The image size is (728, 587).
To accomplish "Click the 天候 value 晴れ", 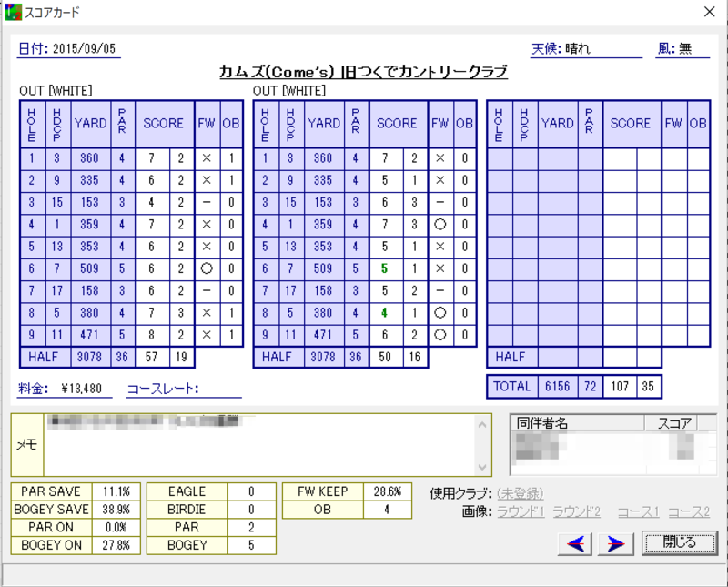I will pos(578,49).
